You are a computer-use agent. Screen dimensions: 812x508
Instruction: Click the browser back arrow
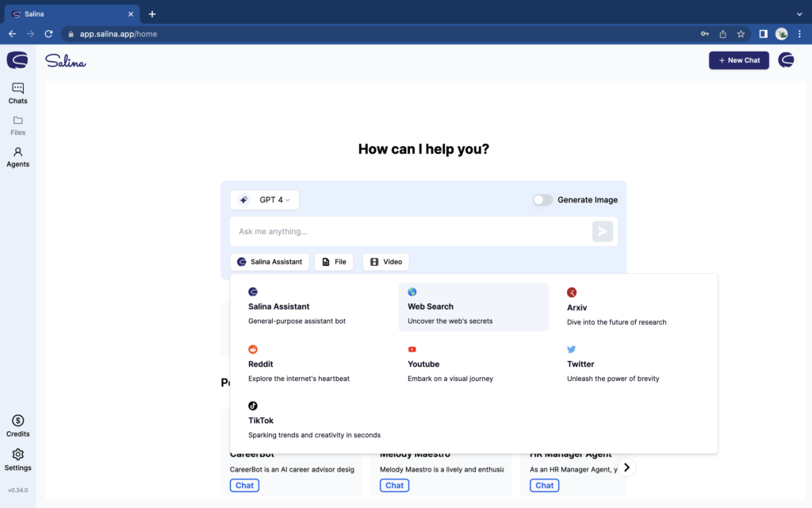pos(13,33)
